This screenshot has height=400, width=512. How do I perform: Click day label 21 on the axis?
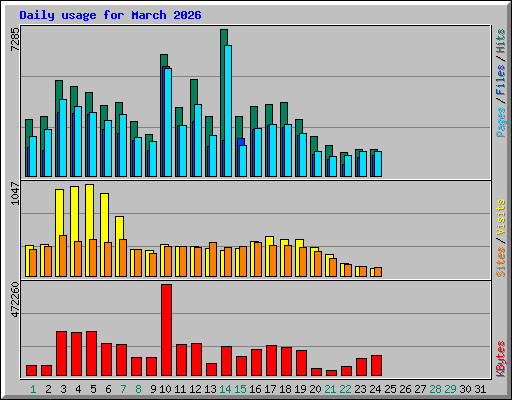point(330,389)
